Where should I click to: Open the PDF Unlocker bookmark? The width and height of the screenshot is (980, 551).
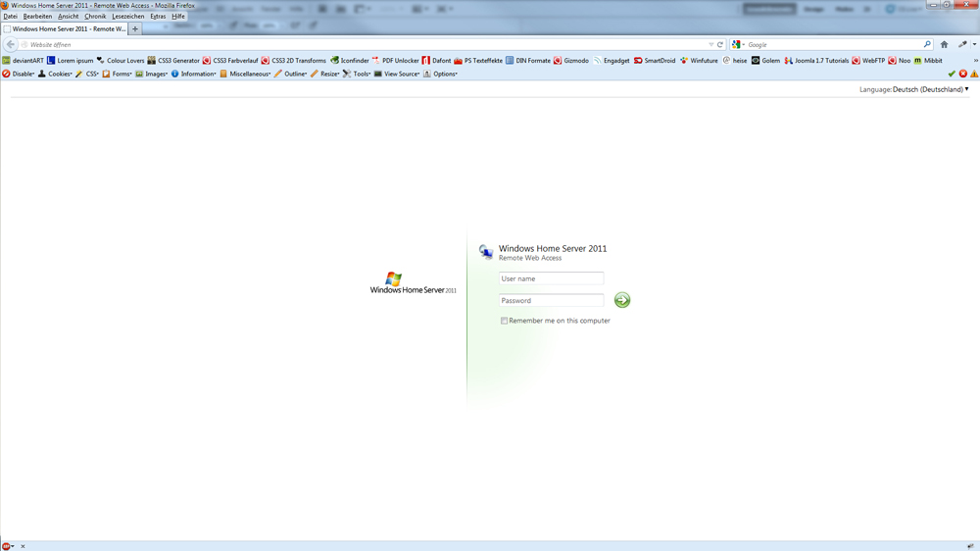tap(396, 61)
